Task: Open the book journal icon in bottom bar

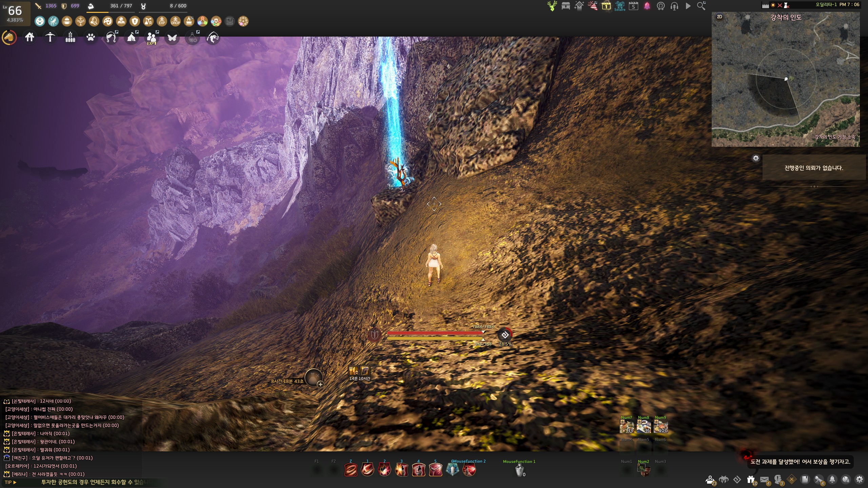Action: pyautogui.click(x=805, y=480)
